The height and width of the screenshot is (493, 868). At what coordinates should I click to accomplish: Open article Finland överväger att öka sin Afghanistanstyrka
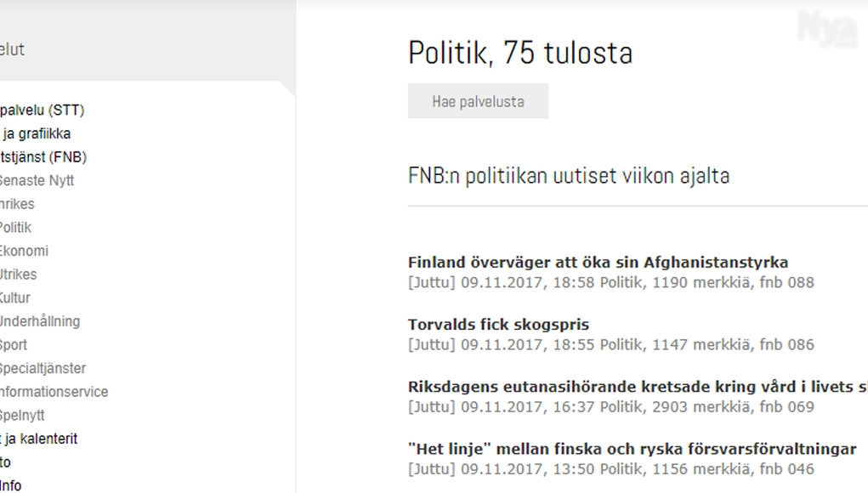pos(598,263)
